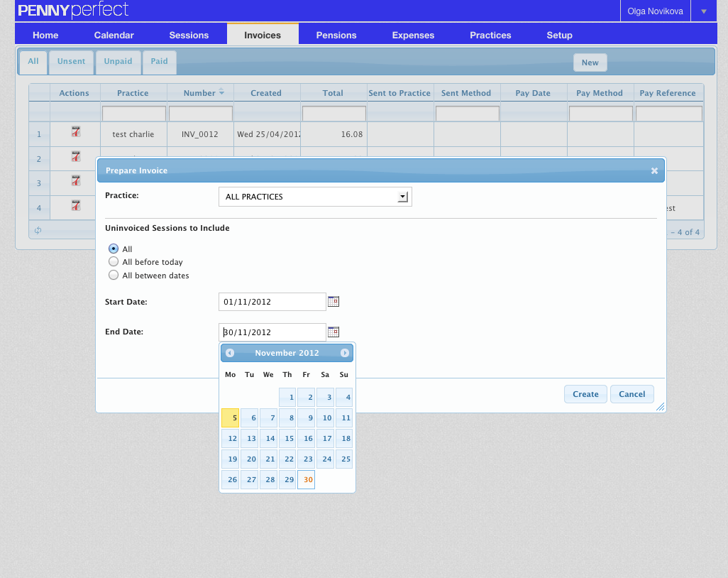Click the Cancel button

(632, 394)
